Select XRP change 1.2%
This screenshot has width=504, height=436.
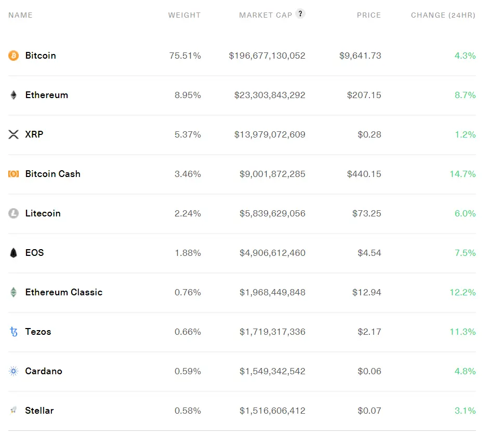pos(466,134)
